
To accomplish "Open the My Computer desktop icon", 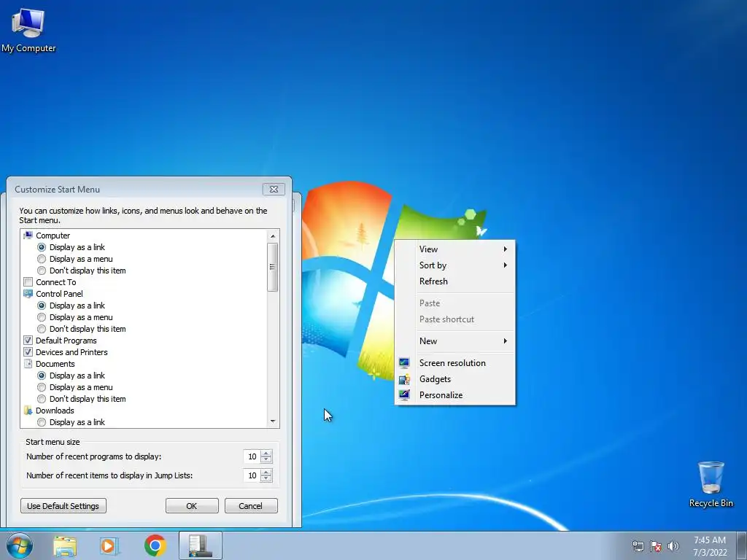I will click(28, 29).
